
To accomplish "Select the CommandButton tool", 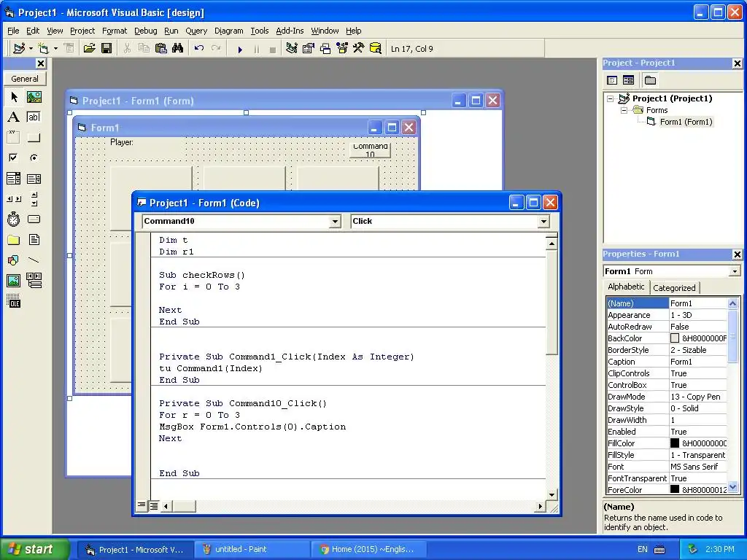I will click(34, 138).
